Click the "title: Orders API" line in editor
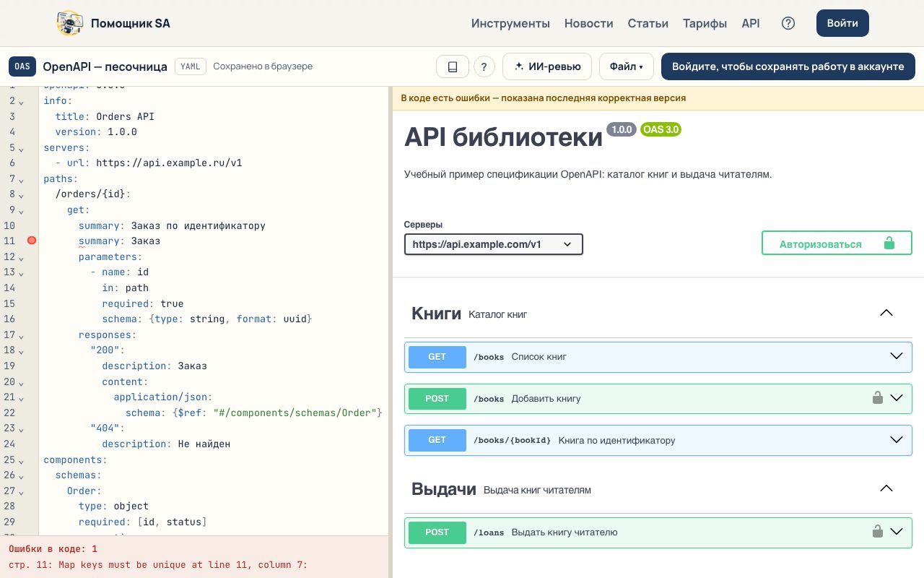924x578 pixels. pos(105,116)
